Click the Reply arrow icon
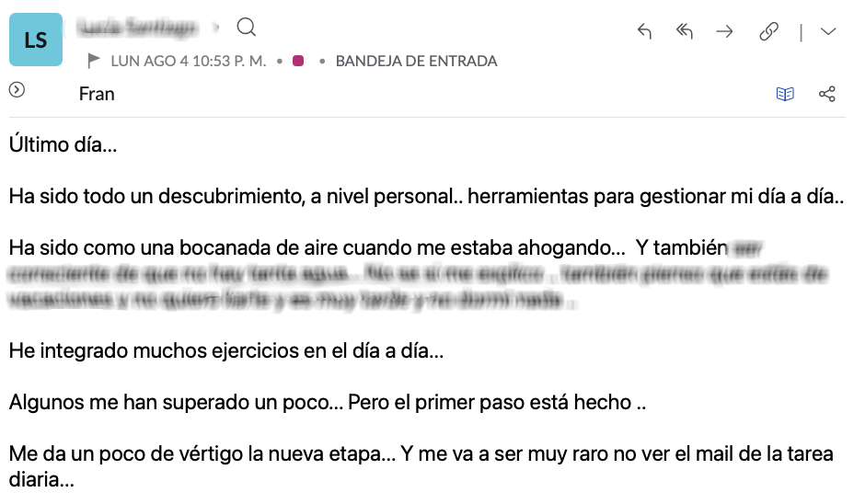The width and height of the screenshot is (854, 504). click(x=644, y=32)
